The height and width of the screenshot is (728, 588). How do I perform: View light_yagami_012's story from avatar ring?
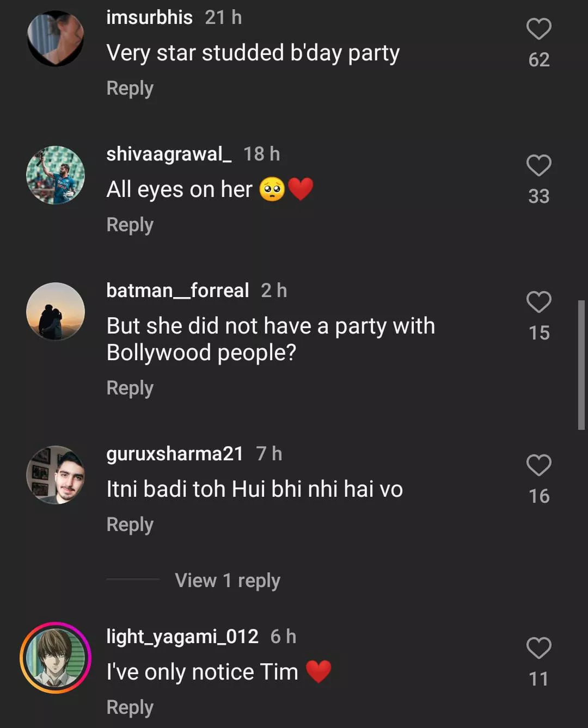click(x=56, y=658)
